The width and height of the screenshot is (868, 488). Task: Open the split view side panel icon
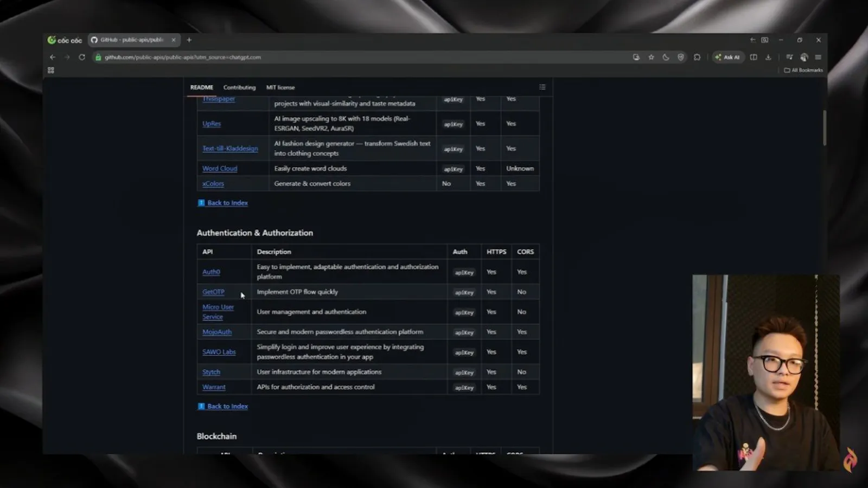[x=754, y=57]
